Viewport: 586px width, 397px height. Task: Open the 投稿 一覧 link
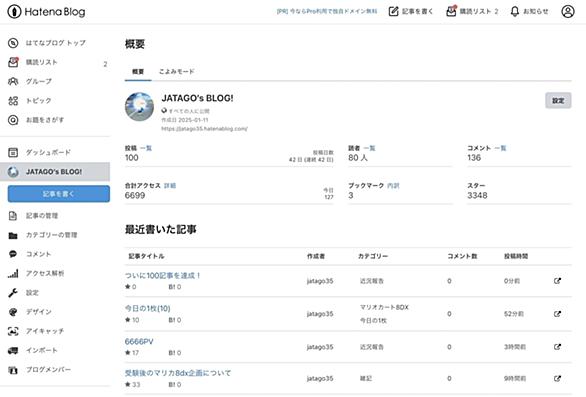pyautogui.click(x=146, y=148)
